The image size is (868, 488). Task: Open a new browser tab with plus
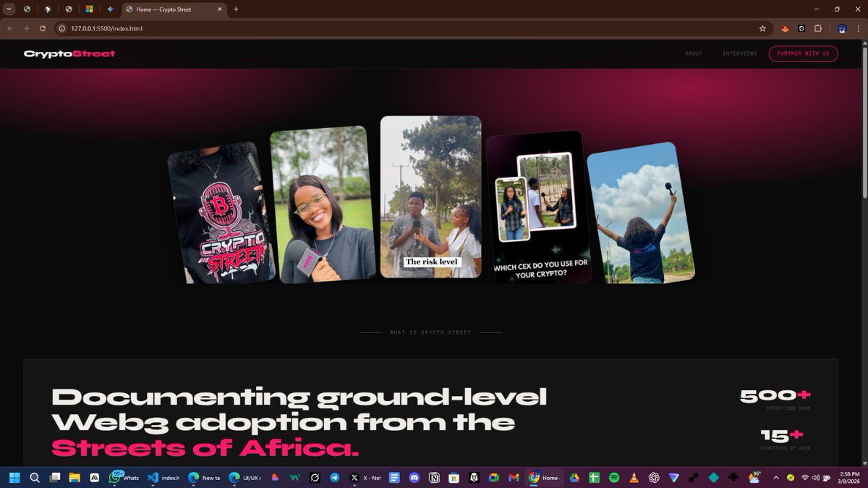point(236,9)
